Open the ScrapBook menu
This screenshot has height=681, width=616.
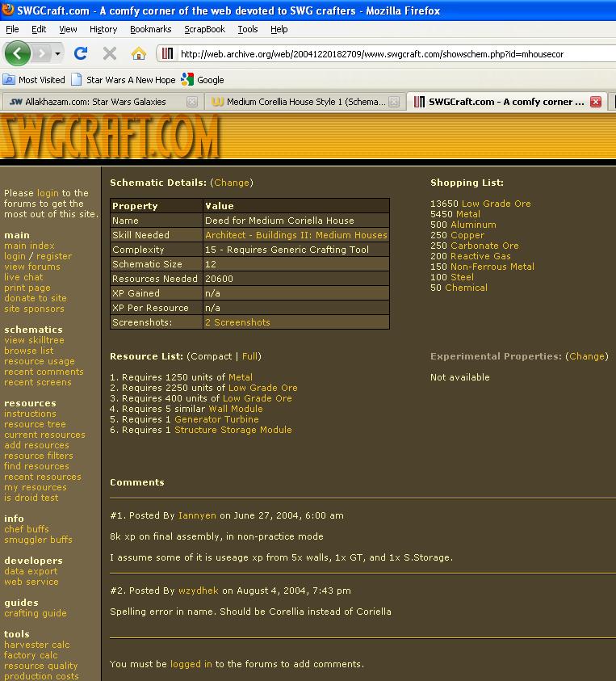point(204,29)
